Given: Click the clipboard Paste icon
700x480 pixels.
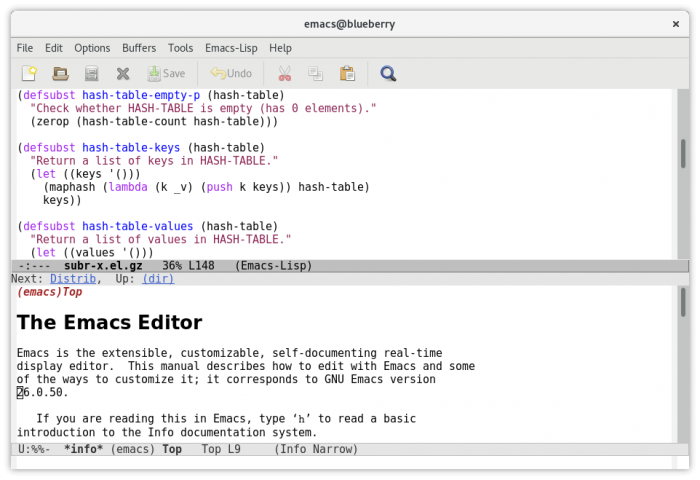Looking at the screenshot, I should click(x=347, y=73).
